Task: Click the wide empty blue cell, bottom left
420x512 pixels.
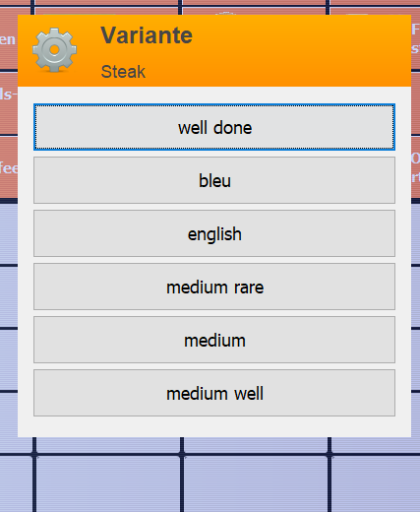Action: click(x=107, y=484)
